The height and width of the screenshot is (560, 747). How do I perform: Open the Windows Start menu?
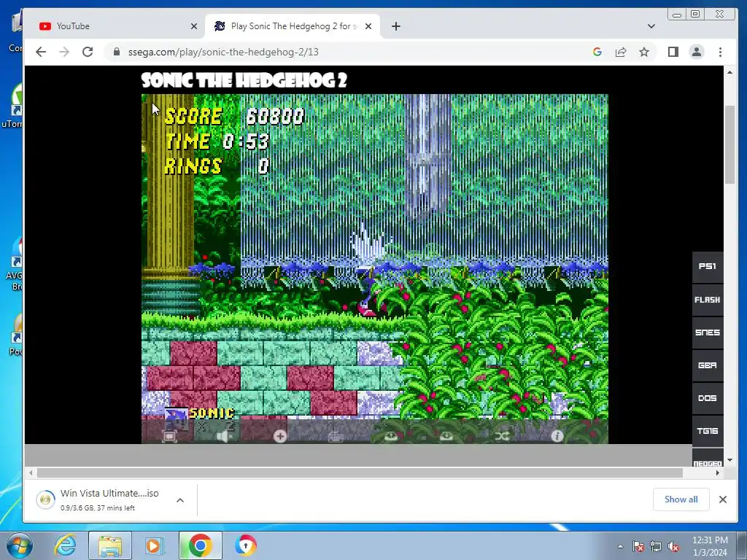click(x=19, y=545)
